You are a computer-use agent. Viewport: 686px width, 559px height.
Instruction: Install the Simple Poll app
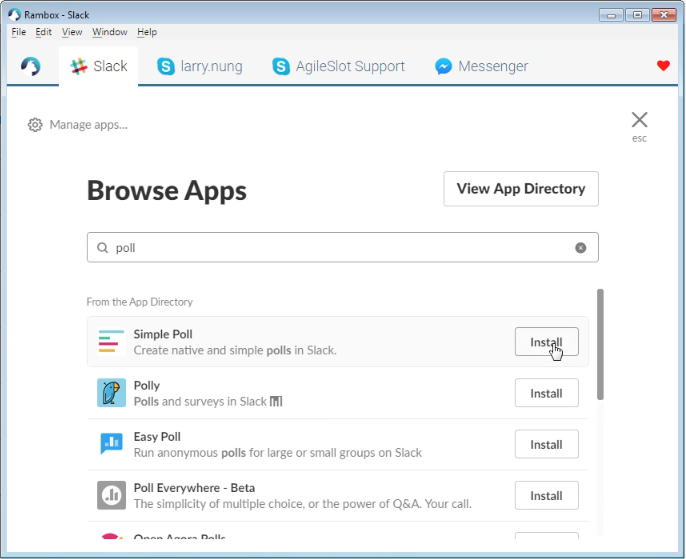coord(546,342)
